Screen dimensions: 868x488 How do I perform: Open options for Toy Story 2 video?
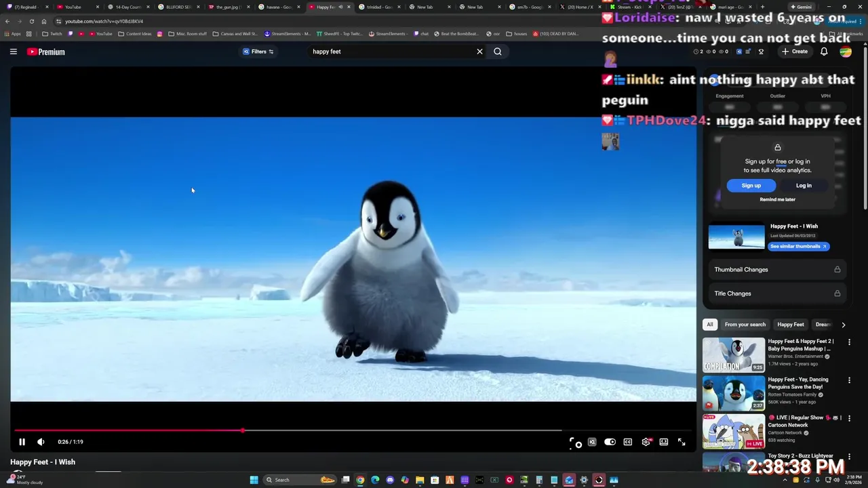849,456
